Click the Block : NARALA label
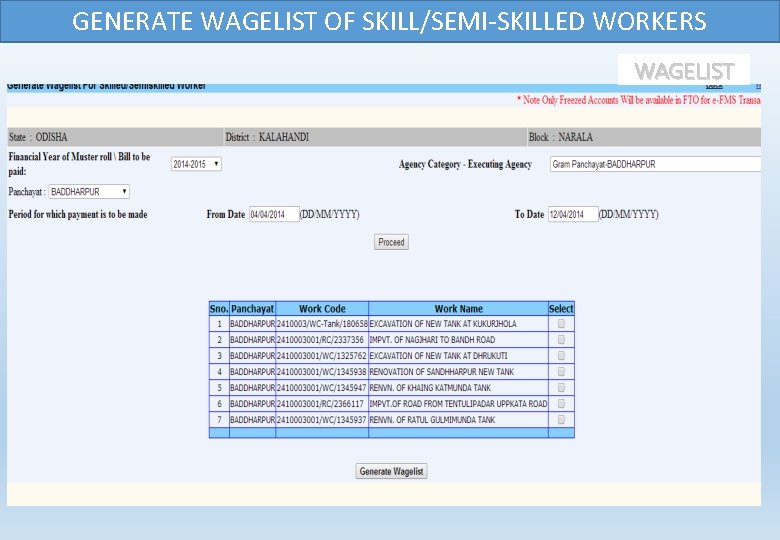Viewport: 780px width, 540px height. [561, 137]
